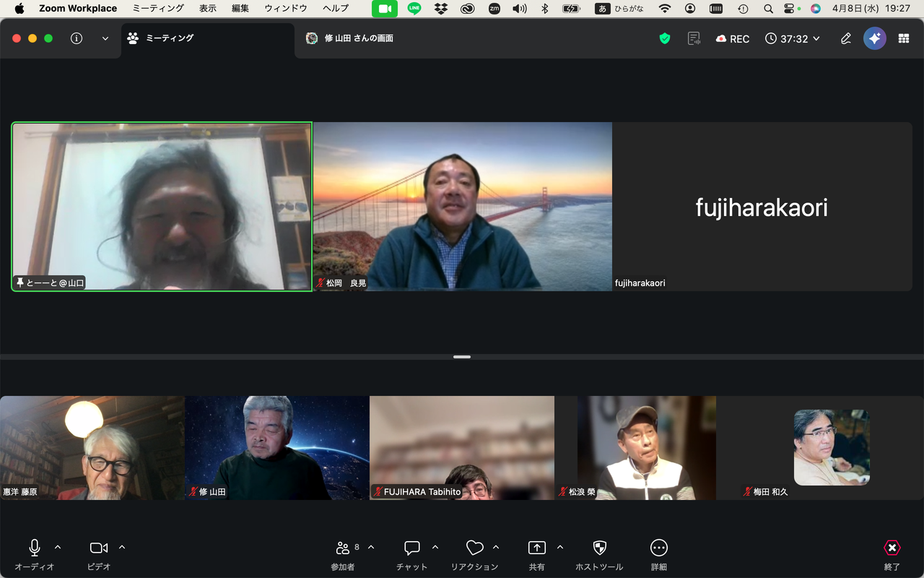
Task: Open the green encryption shield icon
Action: [665, 38]
